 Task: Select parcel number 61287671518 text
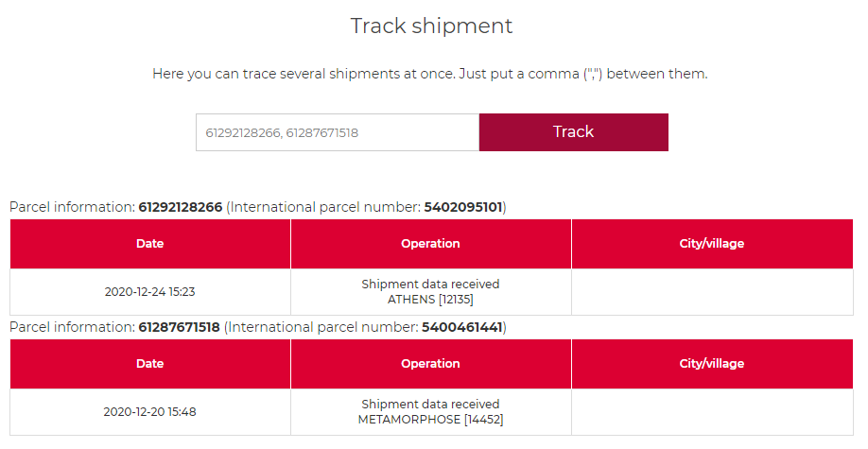coord(180,327)
